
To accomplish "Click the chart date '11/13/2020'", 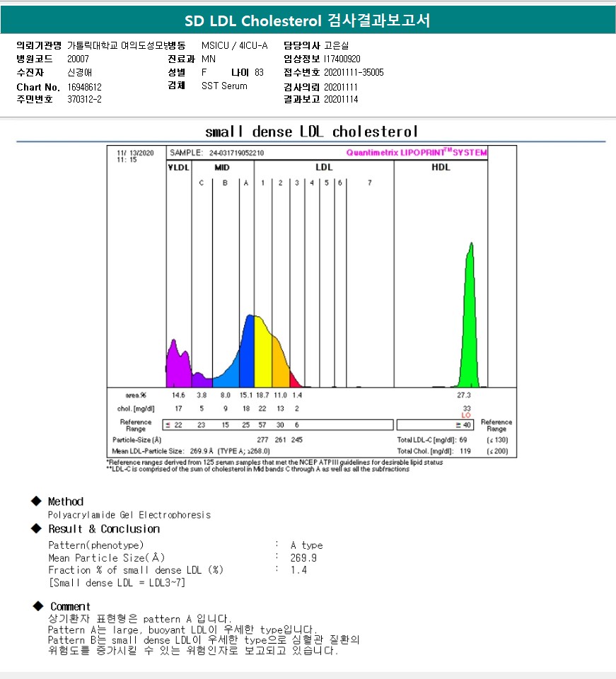I will click(x=135, y=153).
